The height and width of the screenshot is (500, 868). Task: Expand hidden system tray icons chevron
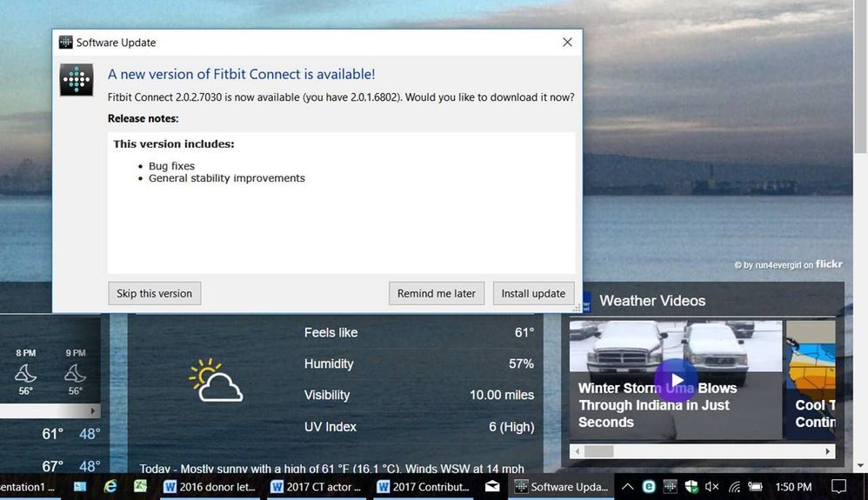coord(627,487)
